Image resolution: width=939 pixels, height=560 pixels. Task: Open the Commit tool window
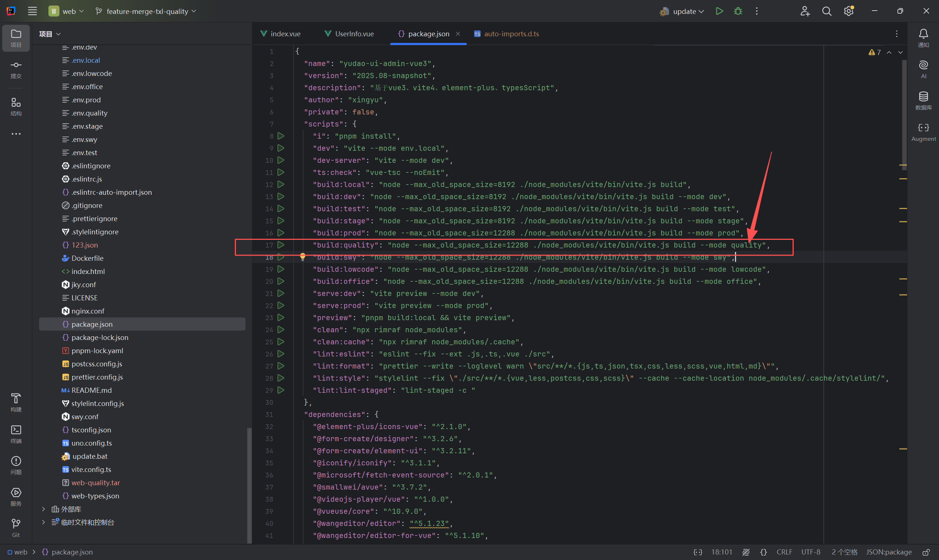click(16, 69)
